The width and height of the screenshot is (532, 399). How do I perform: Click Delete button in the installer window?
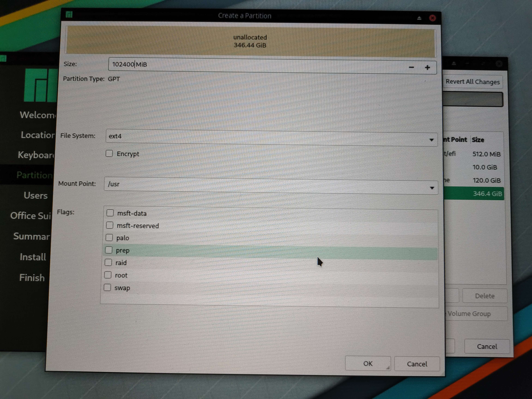[485, 296]
